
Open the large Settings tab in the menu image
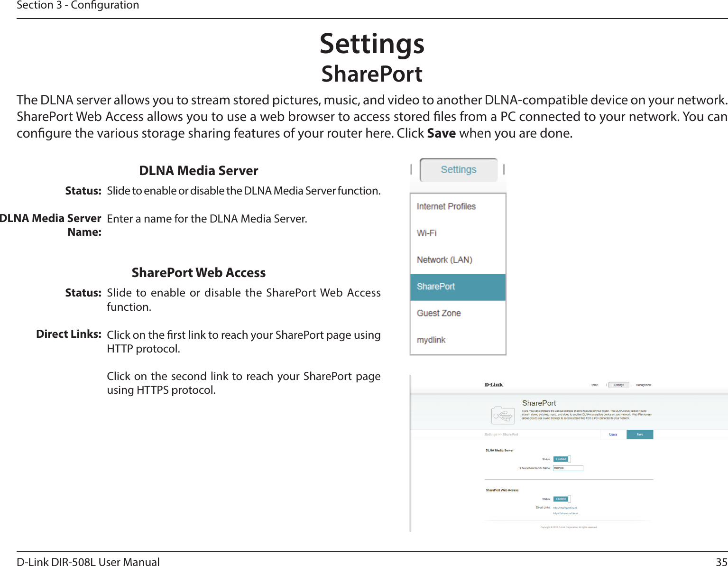click(459, 170)
